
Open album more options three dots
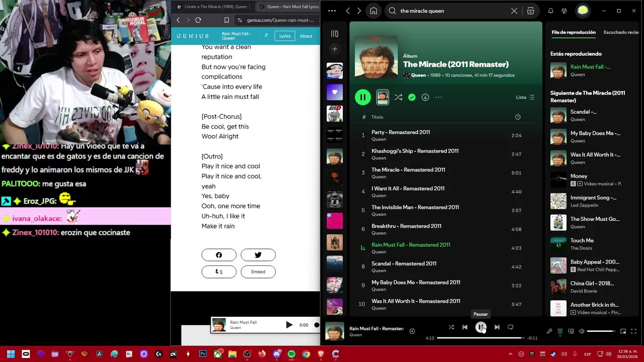coord(439,97)
